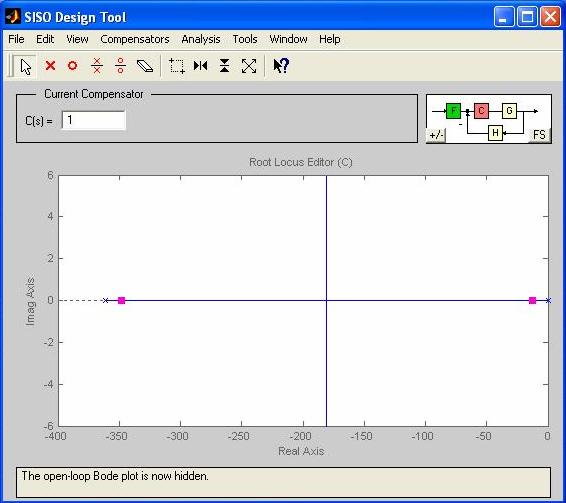This screenshot has height=503, width=566.
Task: Select the add real zero tool
Action: pyautogui.click(x=73, y=66)
